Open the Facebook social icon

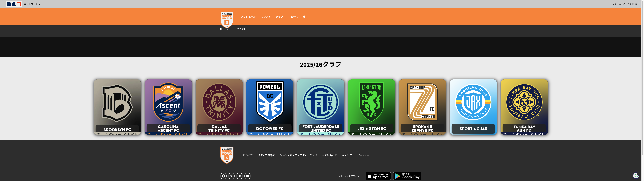coord(223,176)
